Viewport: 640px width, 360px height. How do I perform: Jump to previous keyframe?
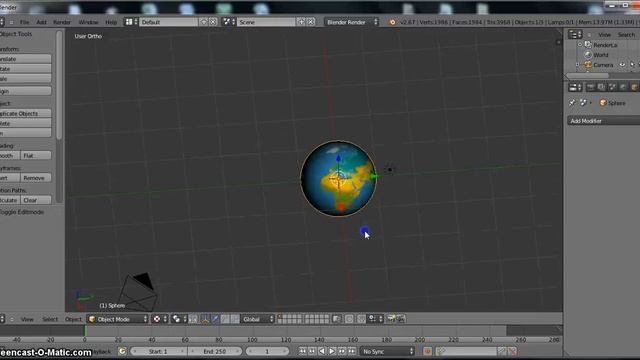312,351
